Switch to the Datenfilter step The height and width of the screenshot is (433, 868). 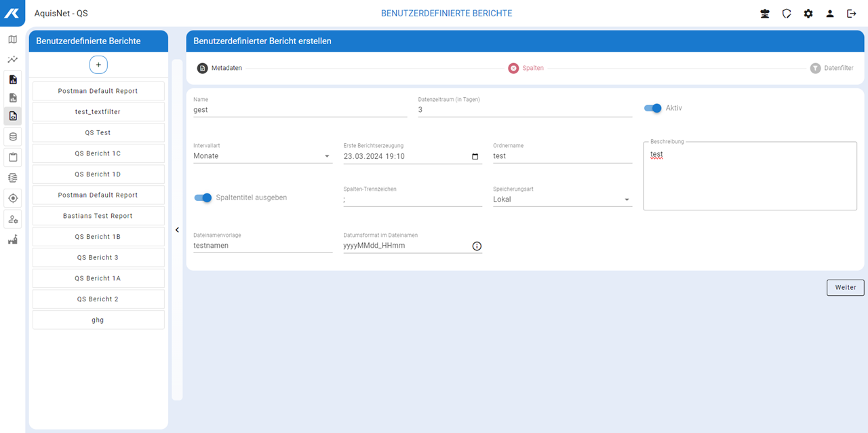point(831,69)
